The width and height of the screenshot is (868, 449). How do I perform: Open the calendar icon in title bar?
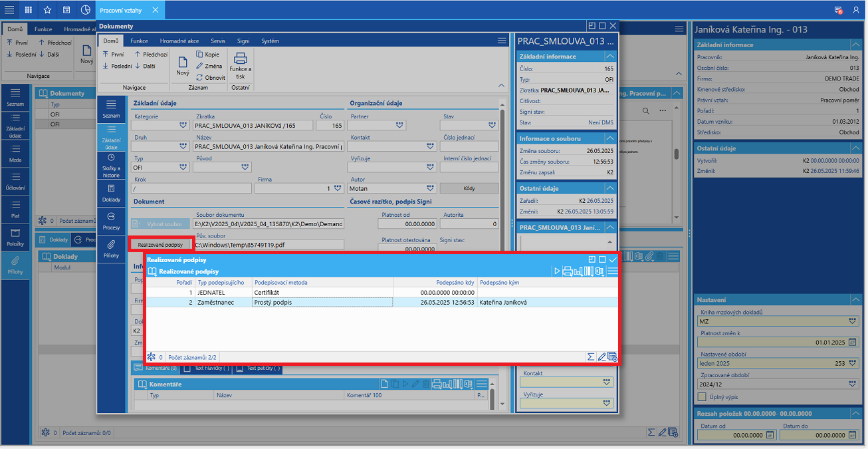click(x=66, y=10)
